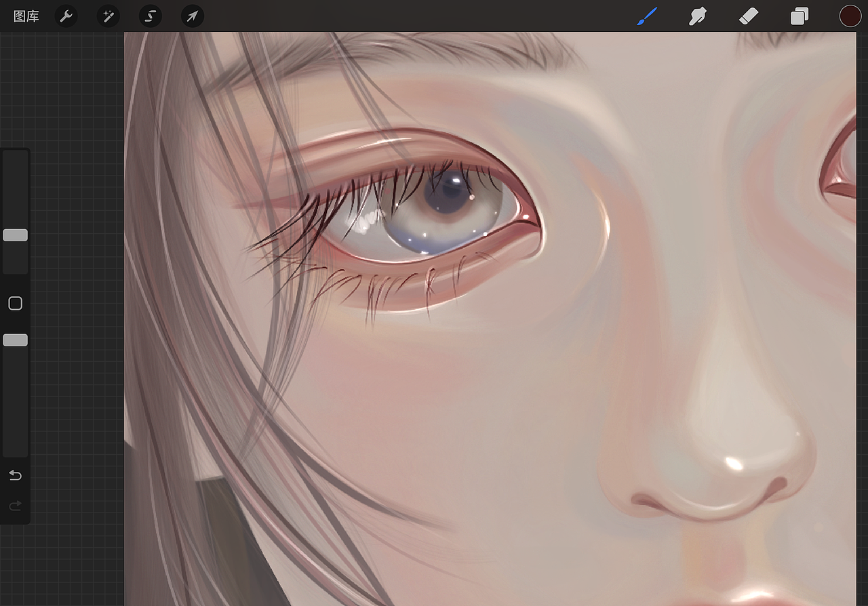Open the 图库 gallery
This screenshot has width=868, height=606.
(x=26, y=16)
